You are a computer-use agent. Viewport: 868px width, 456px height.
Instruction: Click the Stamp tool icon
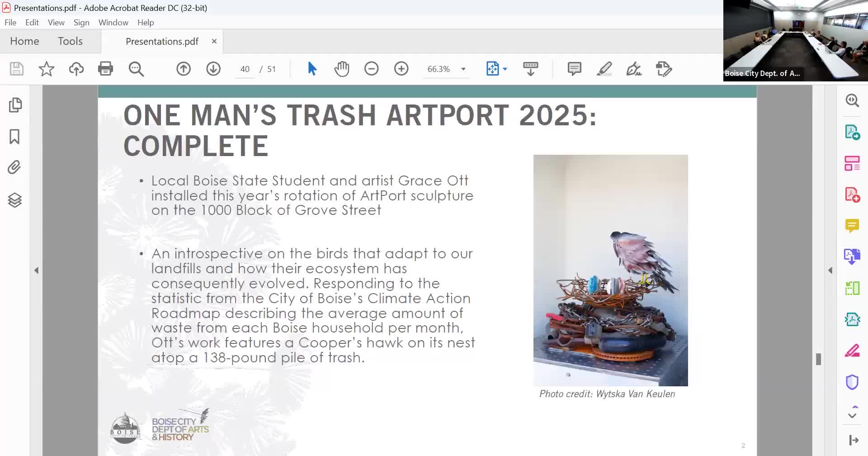click(664, 69)
